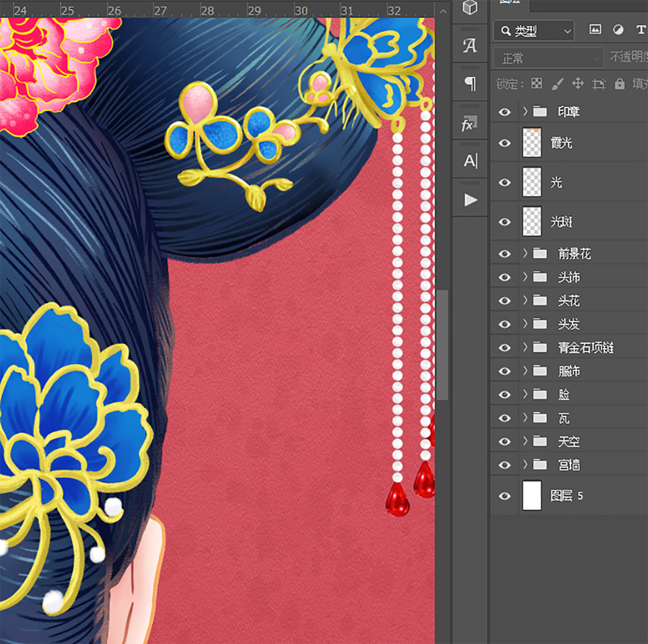Hide the 脸 group
Image resolution: width=648 pixels, height=644 pixels.
pyautogui.click(x=505, y=395)
